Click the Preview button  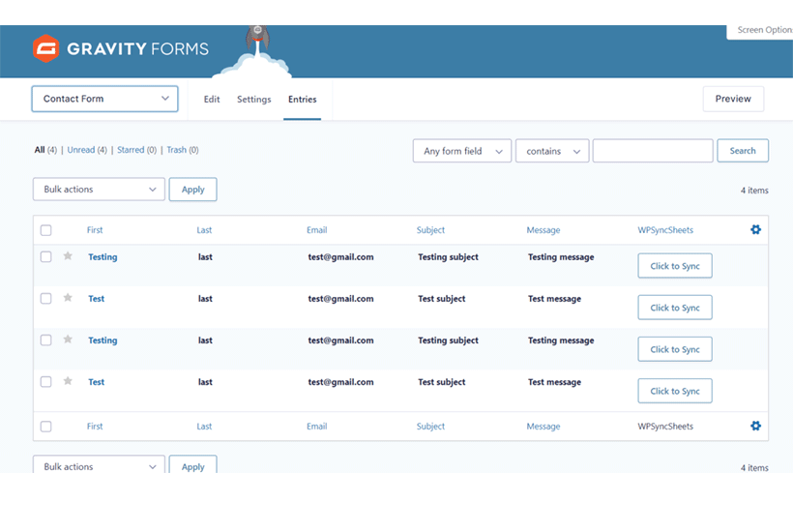click(x=733, y=99)
